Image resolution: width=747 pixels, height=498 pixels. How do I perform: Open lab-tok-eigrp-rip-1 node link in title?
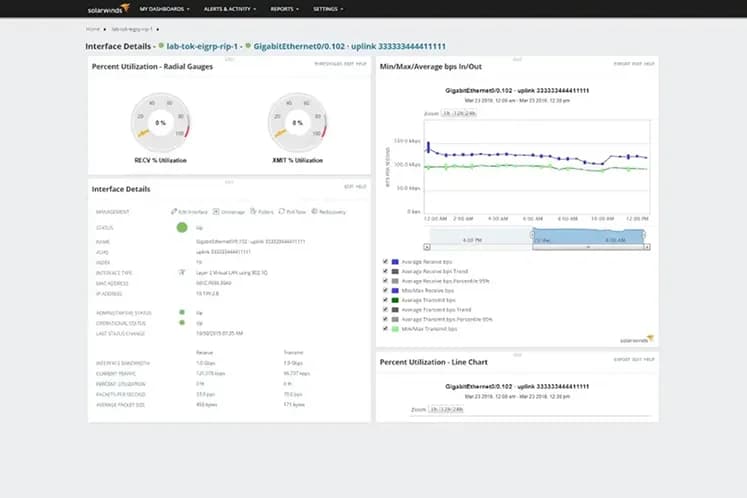point(202,46)
